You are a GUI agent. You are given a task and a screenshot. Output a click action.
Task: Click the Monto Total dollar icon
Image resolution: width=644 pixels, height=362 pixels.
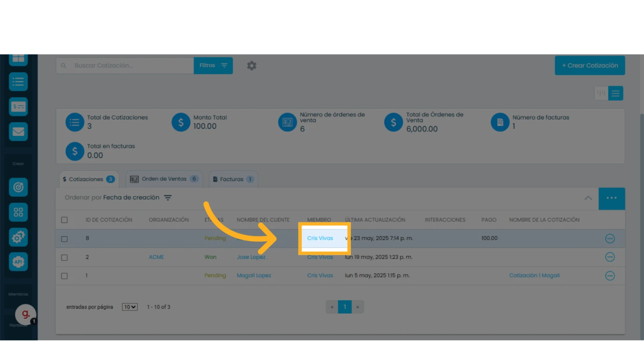[x=181, y=122]
